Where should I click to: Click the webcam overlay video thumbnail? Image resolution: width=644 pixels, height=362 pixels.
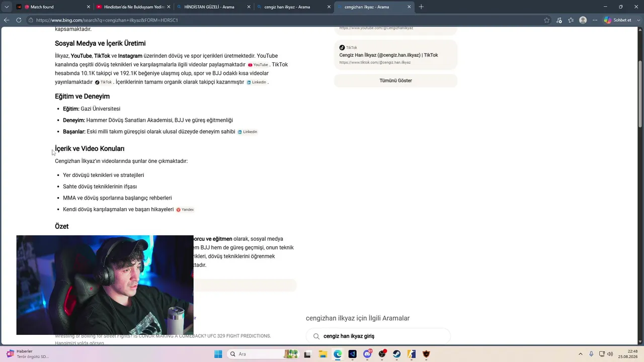[x=105, y=285]
